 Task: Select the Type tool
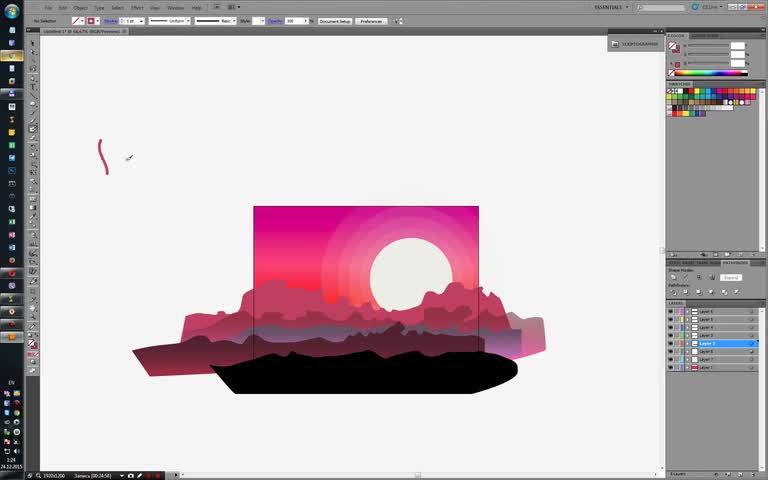[x=33, y=87]
